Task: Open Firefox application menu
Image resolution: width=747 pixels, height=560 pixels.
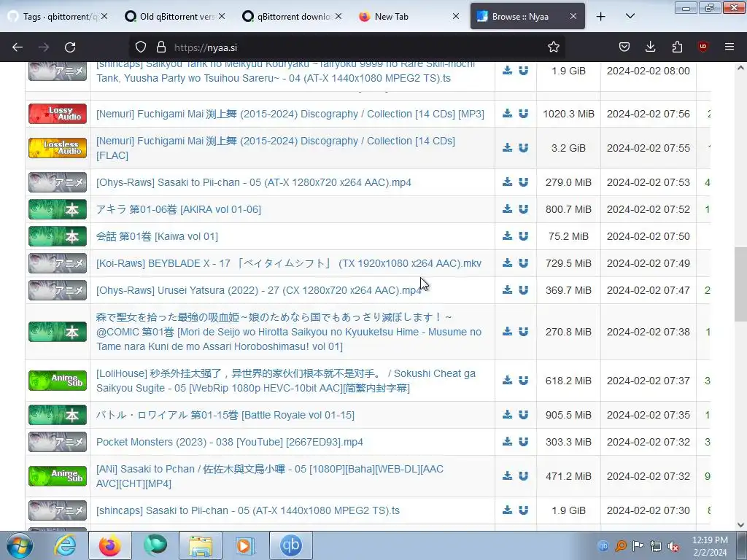Action: tap(729, 47)
